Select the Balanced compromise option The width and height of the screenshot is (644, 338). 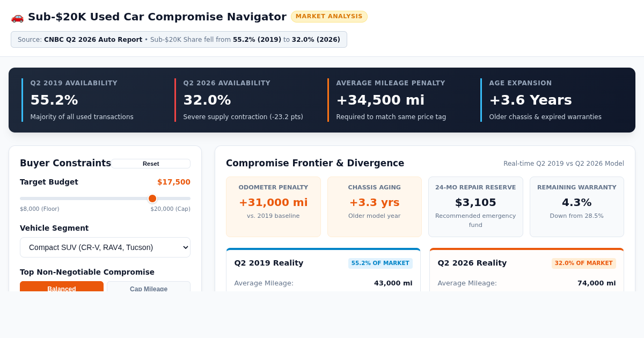point(62,286)
